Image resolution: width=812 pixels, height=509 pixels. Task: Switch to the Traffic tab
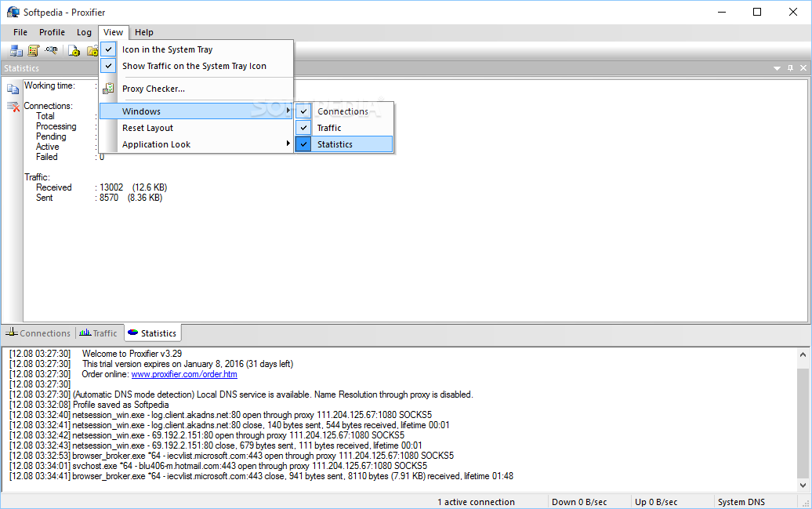coord(99,333)
